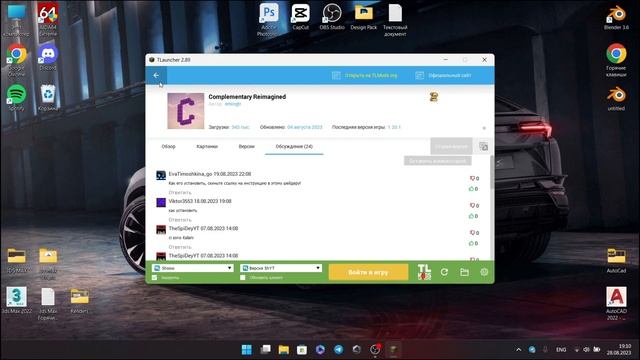Image resolution: width=640 pixels, height=360 pixels.
Task: Open the Windows Start menu
Action: (247, 349)
